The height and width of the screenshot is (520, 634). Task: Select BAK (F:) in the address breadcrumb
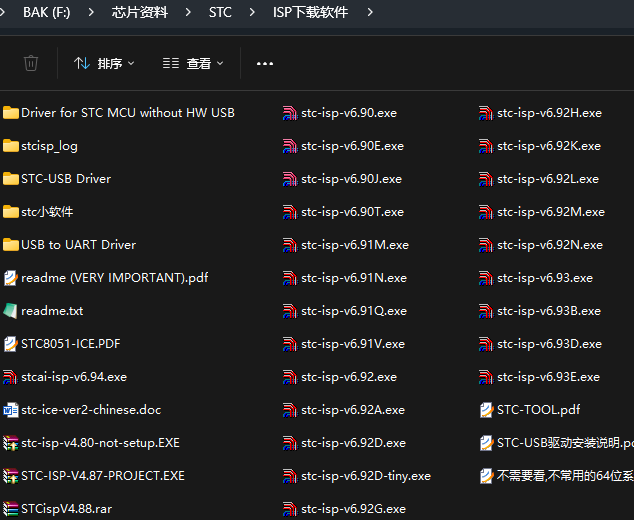coord(46,12)
